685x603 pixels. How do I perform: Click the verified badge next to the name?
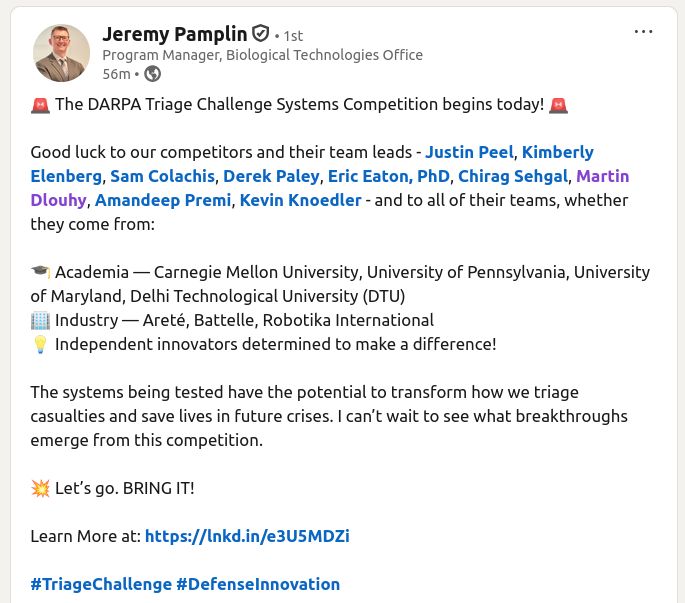(x=261, y=34)
